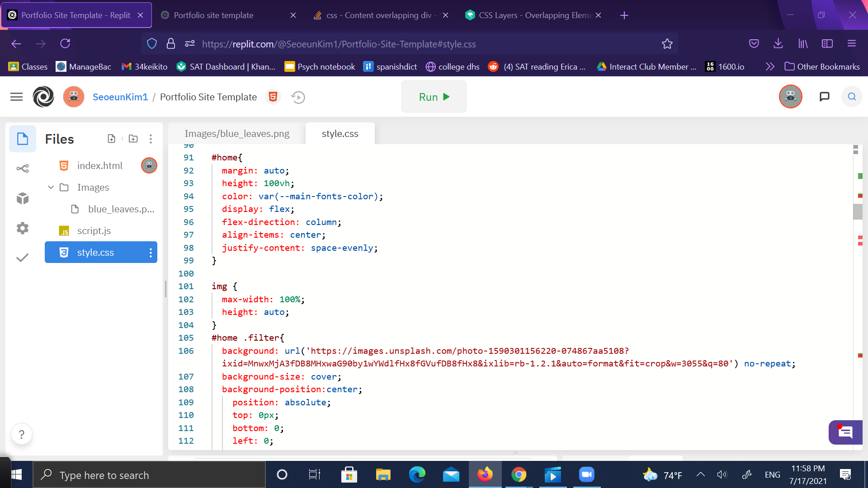Switch to Images/blue_leaves.png editor tab
This screenshot has height=488, width=868.
click(237, 134)
